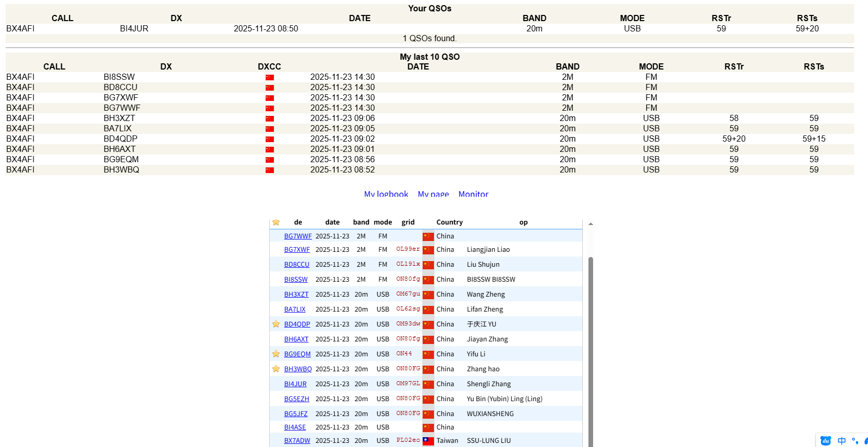Click the star icon beside BH3WBQ
This screenshot has height=447, width=868.
(x=276, y=369)
